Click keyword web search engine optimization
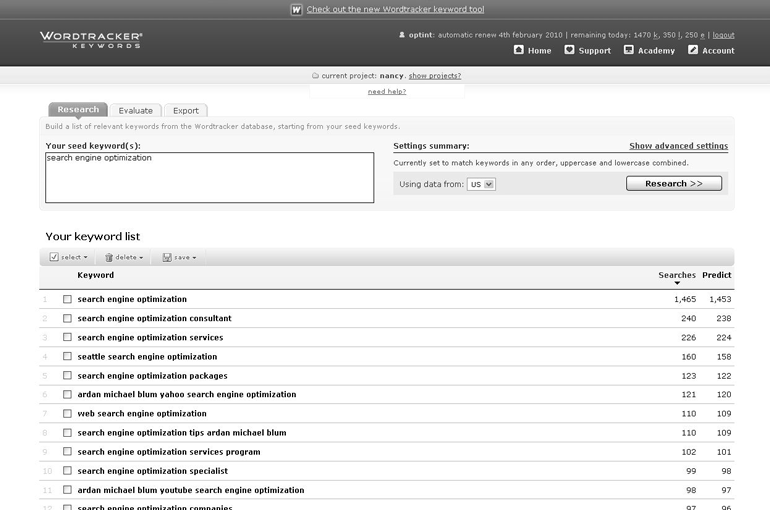The width and height of the screenshot is (770, 510). click(142, 413)
